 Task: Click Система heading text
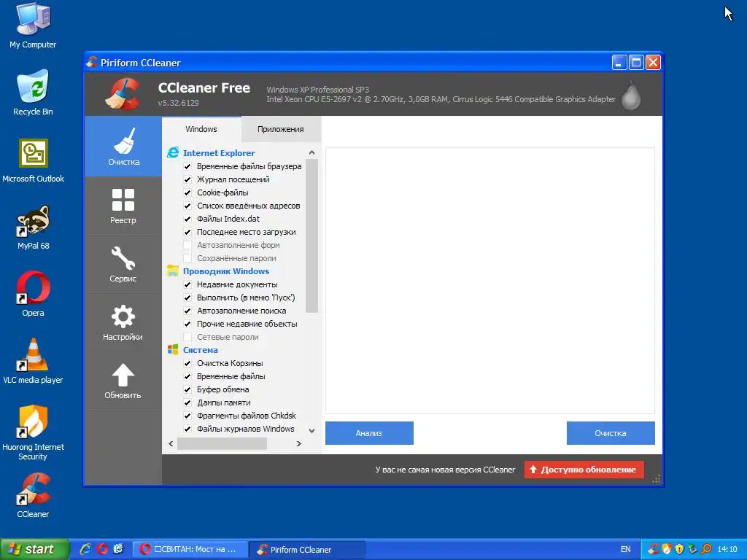(201, 349)
